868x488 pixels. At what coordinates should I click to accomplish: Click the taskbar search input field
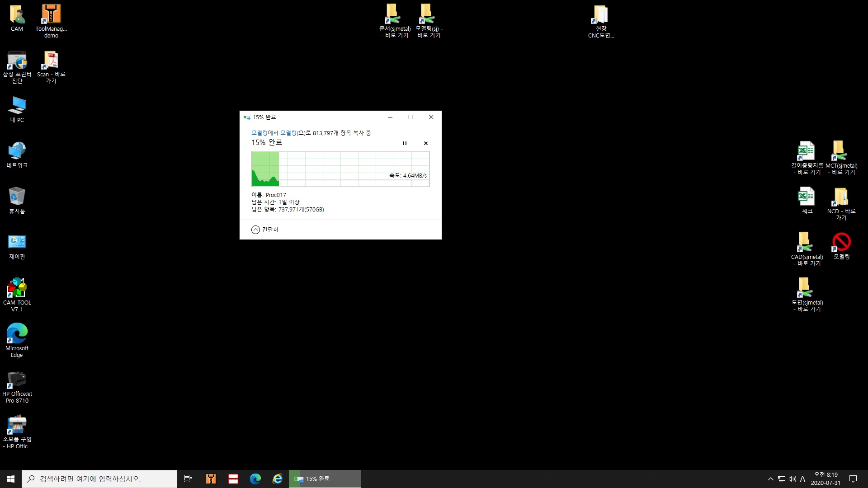point(99,479)
